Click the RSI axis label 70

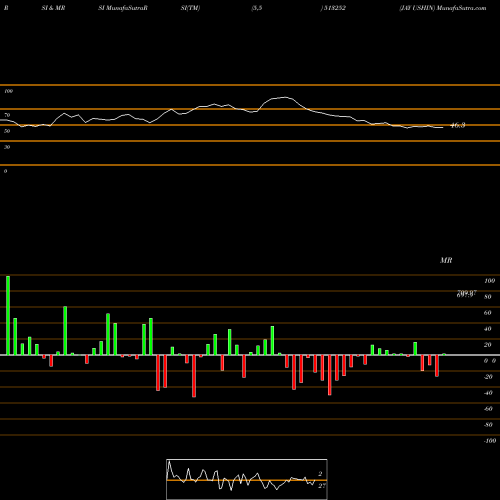click(x=7, y=115)
